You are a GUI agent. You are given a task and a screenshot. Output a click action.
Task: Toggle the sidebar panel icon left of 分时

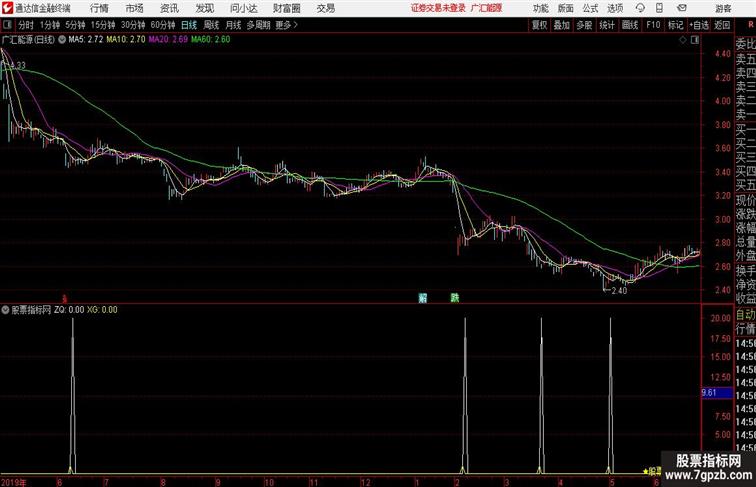(x=8, y=25)
